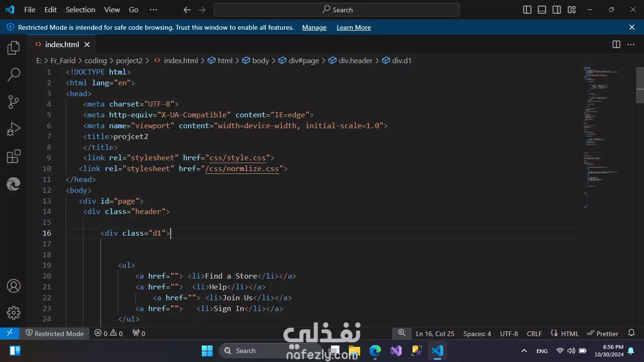The image size is (644, 362).
Task: Show more menus with the ellipsis
Action: [x=153, y=9]
